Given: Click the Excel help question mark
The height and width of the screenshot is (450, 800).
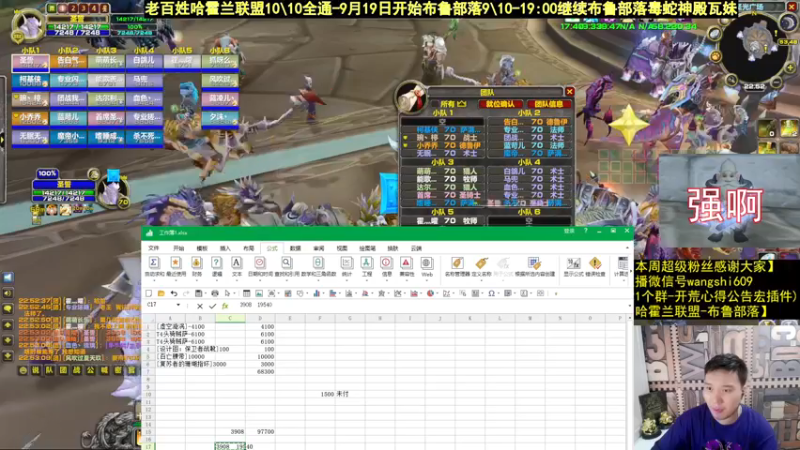Looking at the screenshot, I should coord(586,232).
